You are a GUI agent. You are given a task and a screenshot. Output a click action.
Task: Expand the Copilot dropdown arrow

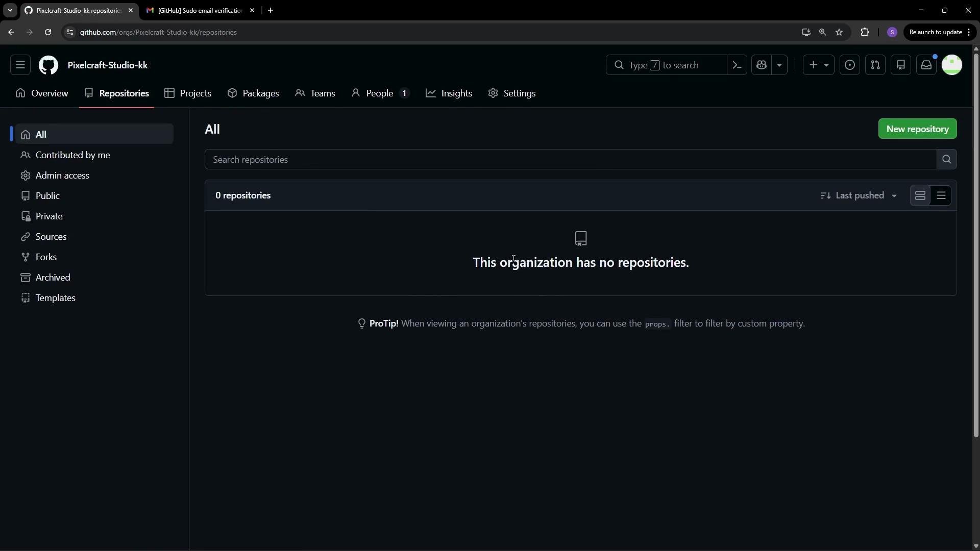pyautogui.click(x=779, y=65)
